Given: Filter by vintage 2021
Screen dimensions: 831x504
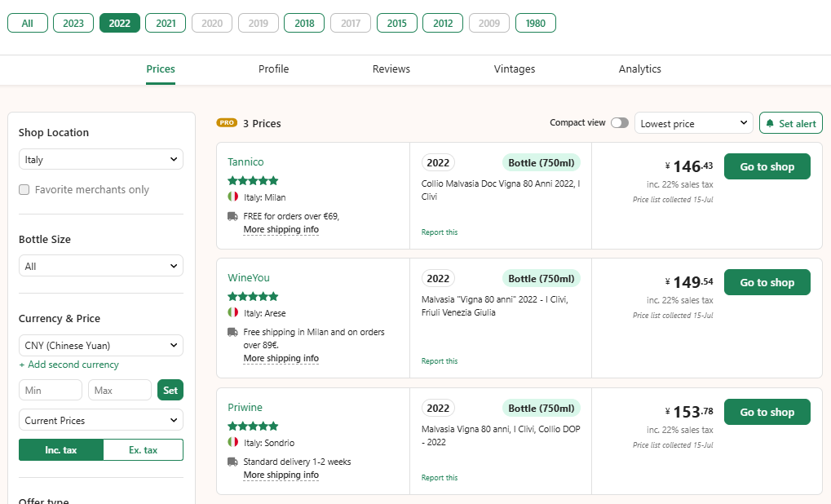Looking at the screenshot, I should click(x=166, y=24).
